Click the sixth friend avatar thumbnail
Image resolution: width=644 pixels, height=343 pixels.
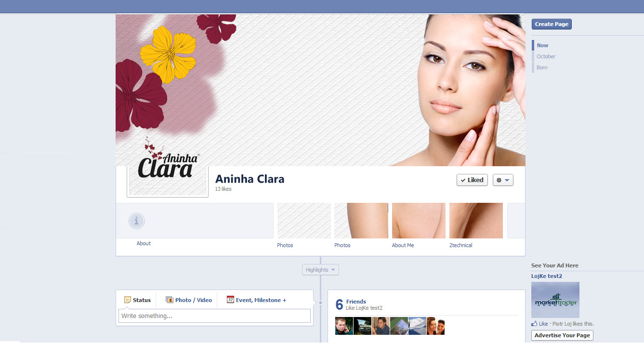click(435, 326)
